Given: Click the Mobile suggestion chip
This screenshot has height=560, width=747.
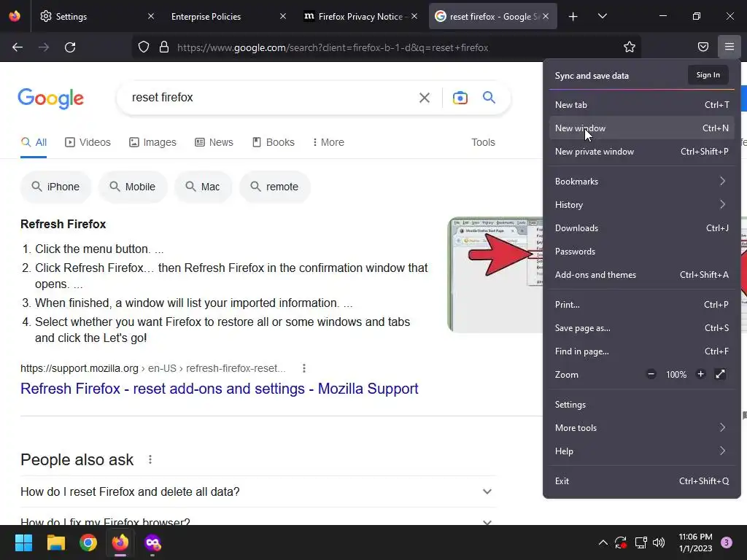Looking at the screenshot, I should pyautogui.click(x=133, y=187).
